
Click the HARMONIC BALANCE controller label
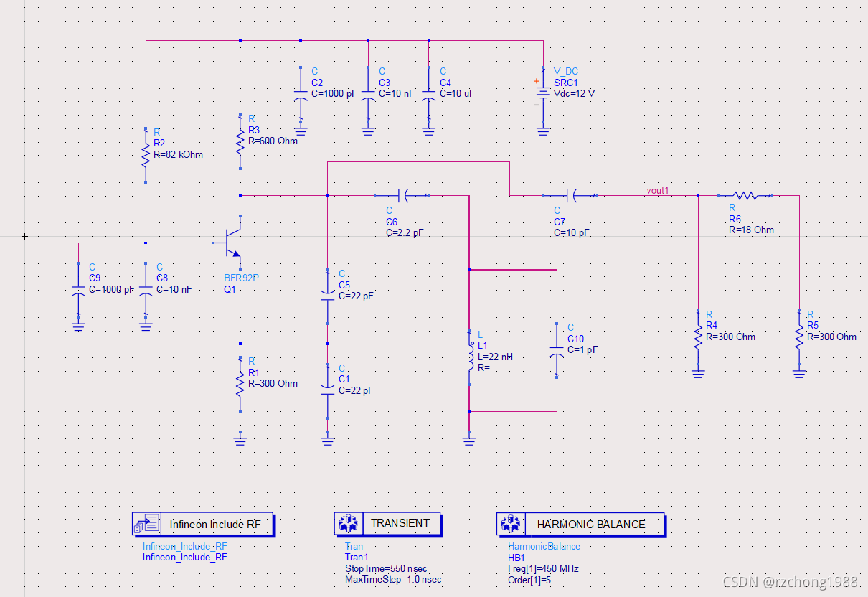(591, 525)
